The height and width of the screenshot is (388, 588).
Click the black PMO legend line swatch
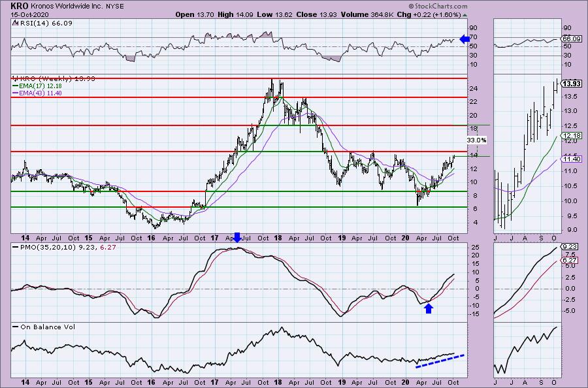[15, 247]
